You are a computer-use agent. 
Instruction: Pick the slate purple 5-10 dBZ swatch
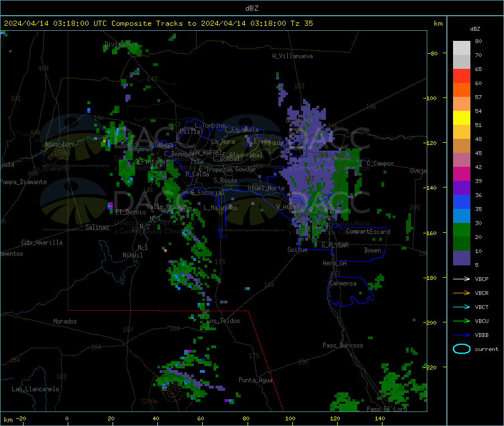[461, 258]
